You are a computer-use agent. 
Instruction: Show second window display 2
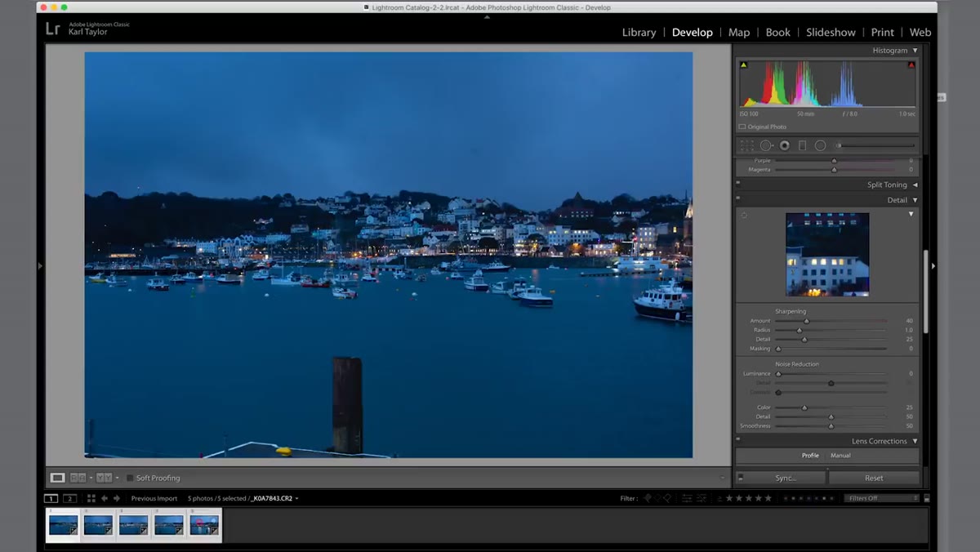click(69, 498)
